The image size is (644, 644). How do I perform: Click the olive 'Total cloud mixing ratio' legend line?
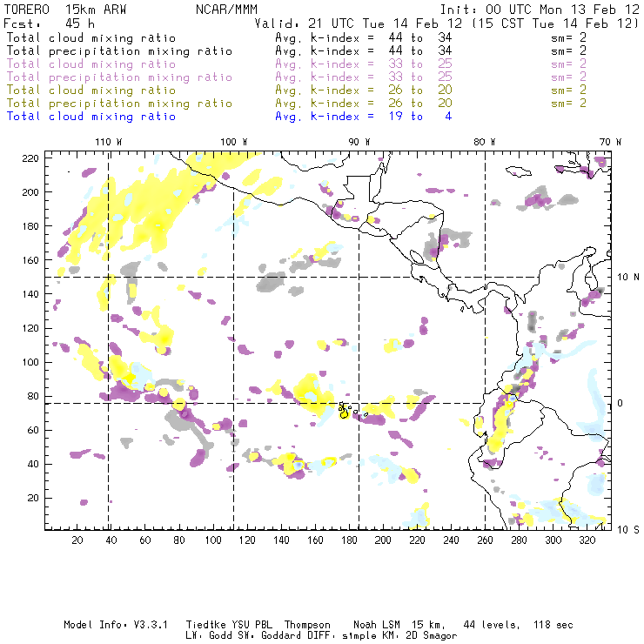[x=91, y=91]
